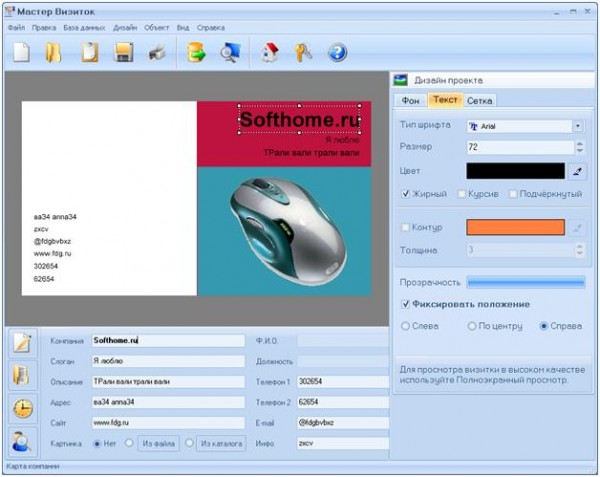Click the clipboard templates icon in toolbar
The image size is (600, 477).
coord(90,52)
